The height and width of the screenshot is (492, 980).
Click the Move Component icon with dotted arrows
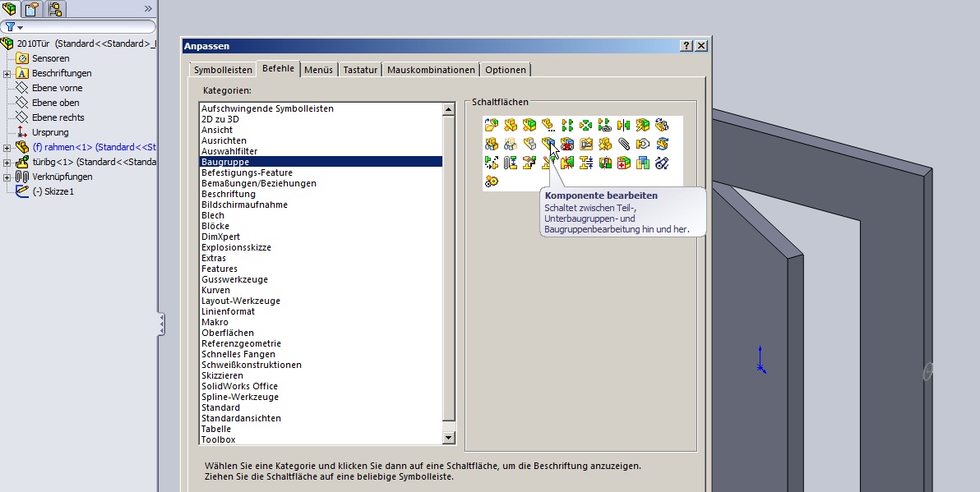click(492, 163)
